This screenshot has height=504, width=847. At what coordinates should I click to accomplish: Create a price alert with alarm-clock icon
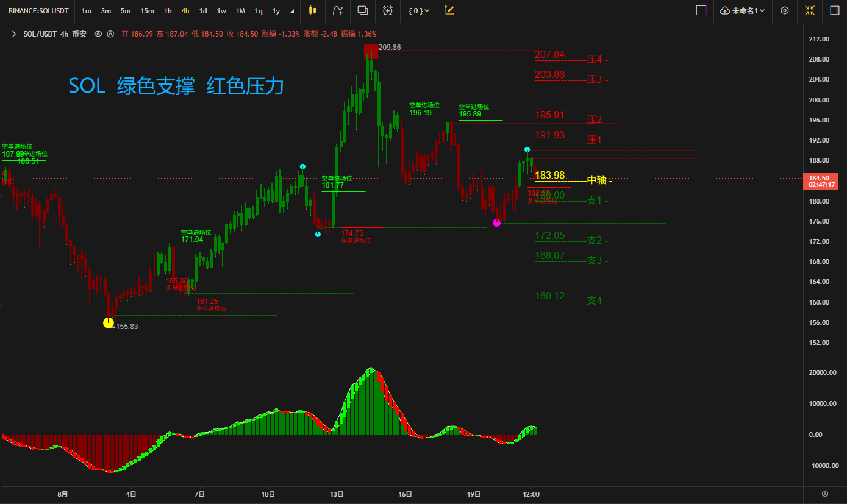(388, 10)
